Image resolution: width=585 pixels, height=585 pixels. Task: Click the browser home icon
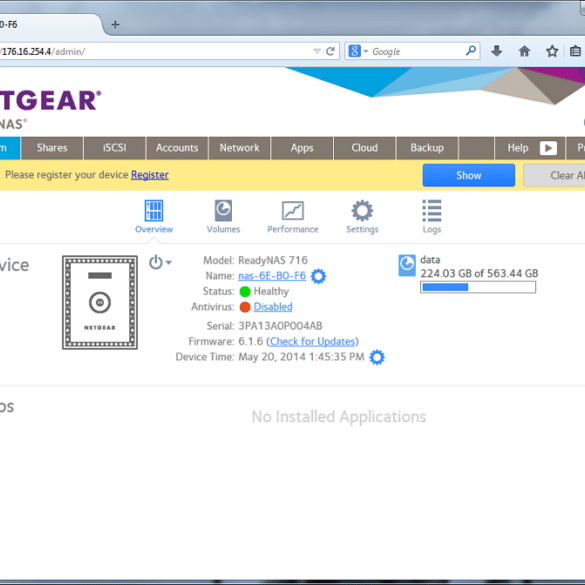pyautogui.click(x=524, y=51)
